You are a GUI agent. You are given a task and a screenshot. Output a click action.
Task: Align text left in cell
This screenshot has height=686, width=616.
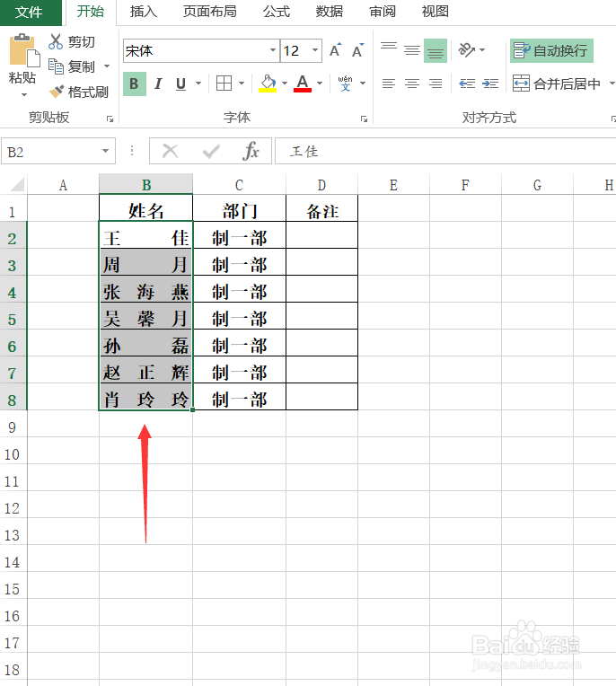389,84
